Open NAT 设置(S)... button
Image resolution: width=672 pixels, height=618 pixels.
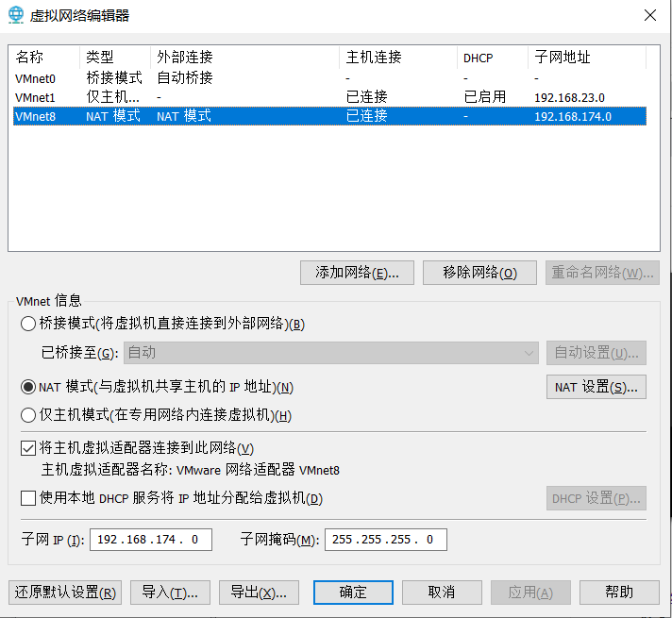(596, 387)
